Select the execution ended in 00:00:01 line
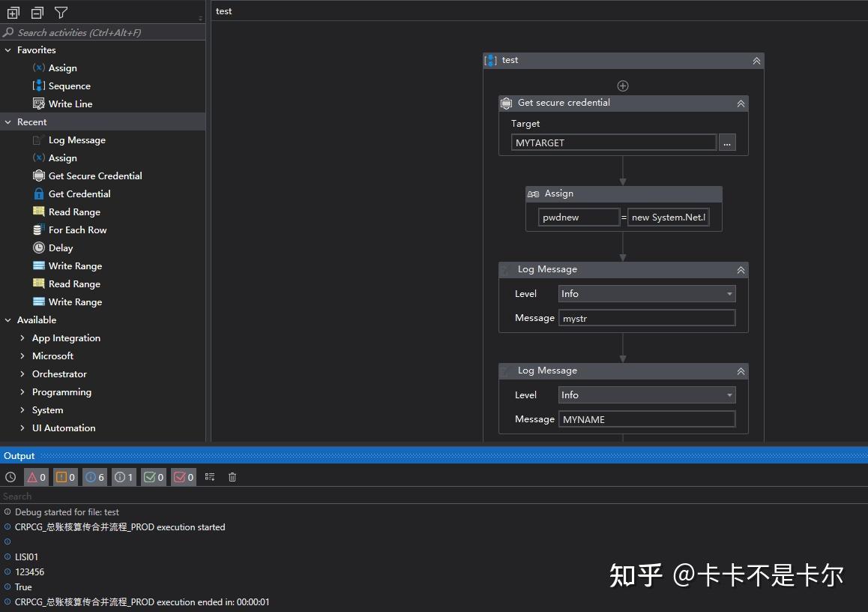This screenshot has height=612, width=868. click(x=142, y=601)
